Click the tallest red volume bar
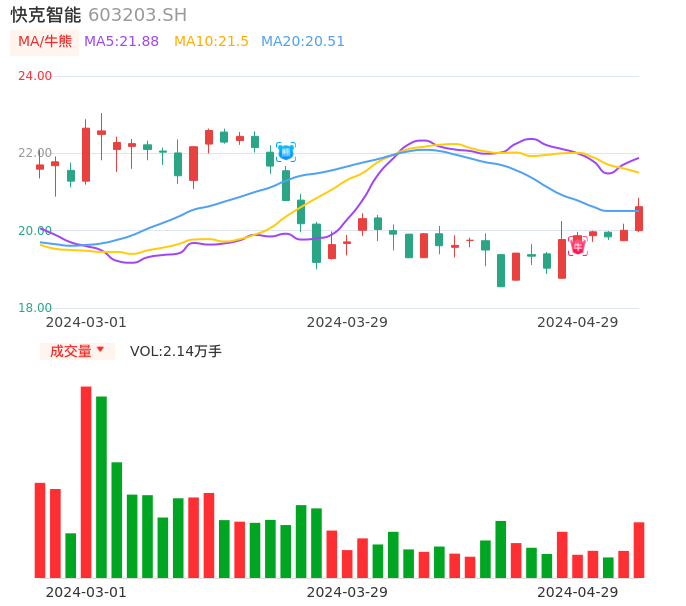The image size is (686, 606). pos(86,482)
